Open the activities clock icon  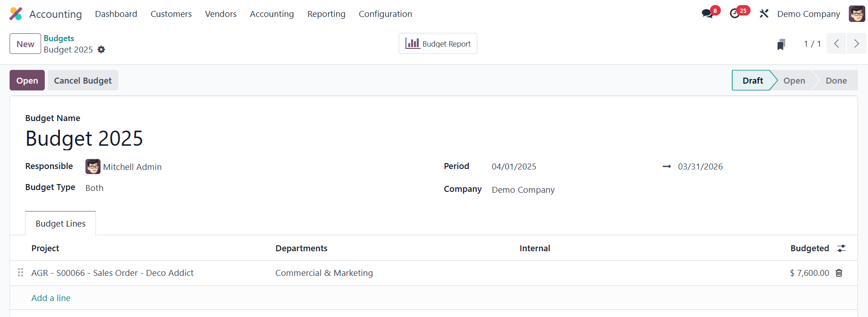[735, 14]
